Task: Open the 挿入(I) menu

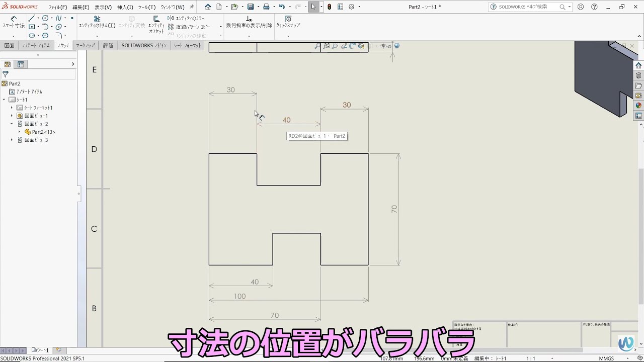Action: [x=125, y=7]
